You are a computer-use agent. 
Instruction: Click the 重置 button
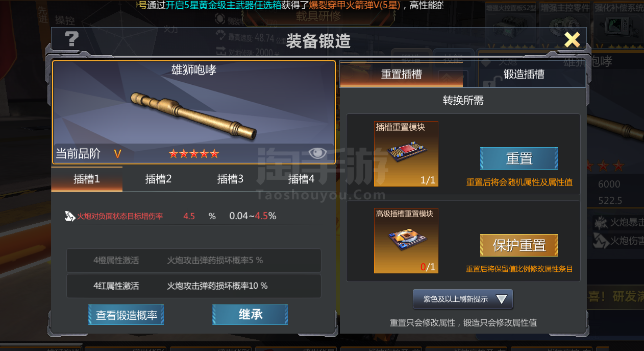point(519,158)
